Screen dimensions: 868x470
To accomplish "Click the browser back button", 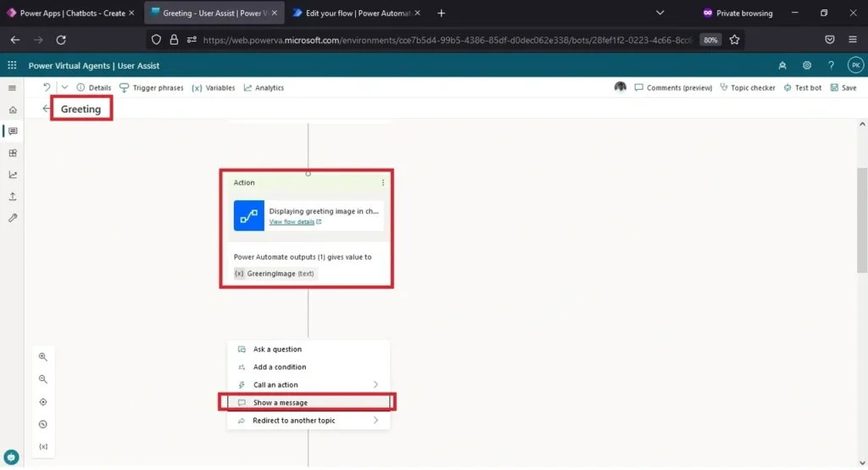I will (x=15, y=40).
